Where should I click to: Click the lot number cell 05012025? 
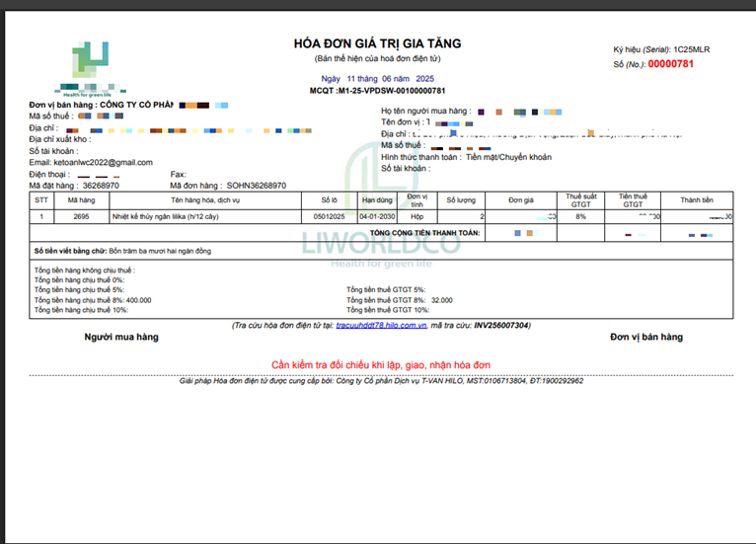click(330, 216)
